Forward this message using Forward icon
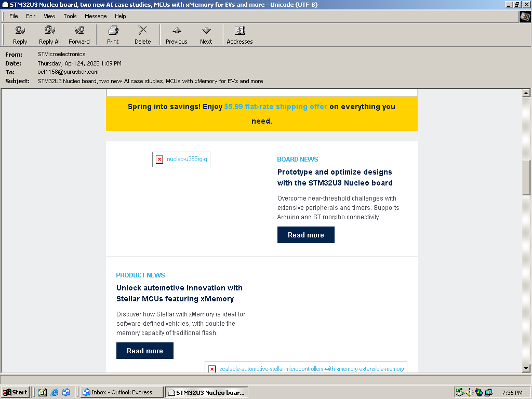The image size is (532, 399). point(79,35)
